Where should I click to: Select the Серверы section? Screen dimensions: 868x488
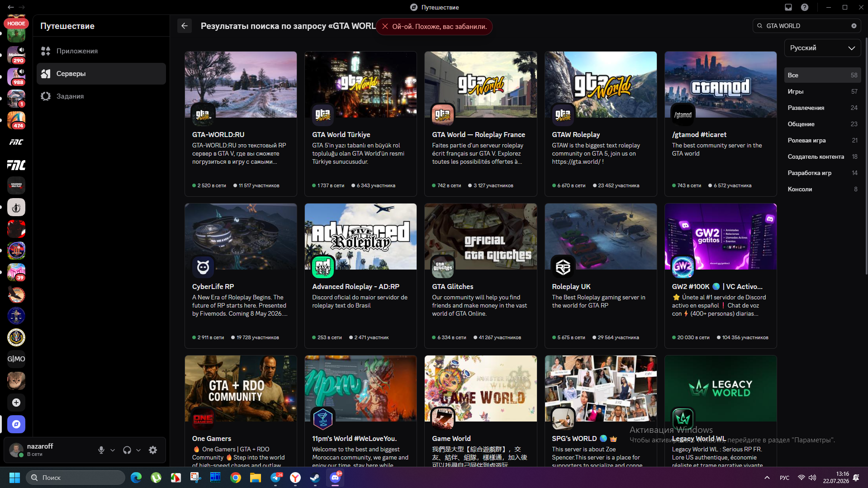tap(101, 74)
